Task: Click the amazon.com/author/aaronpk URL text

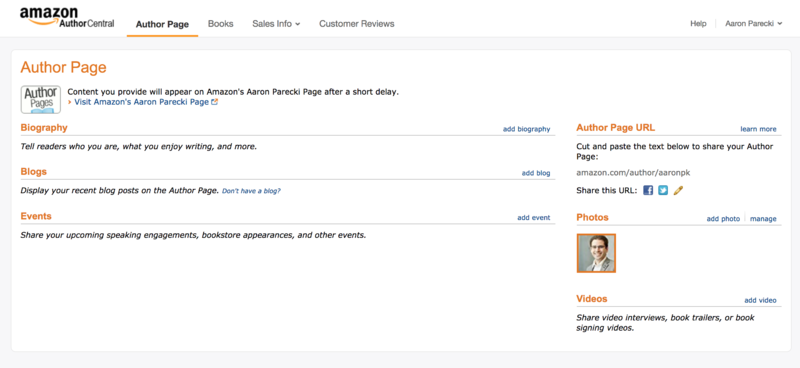Action: coord(633,173)
